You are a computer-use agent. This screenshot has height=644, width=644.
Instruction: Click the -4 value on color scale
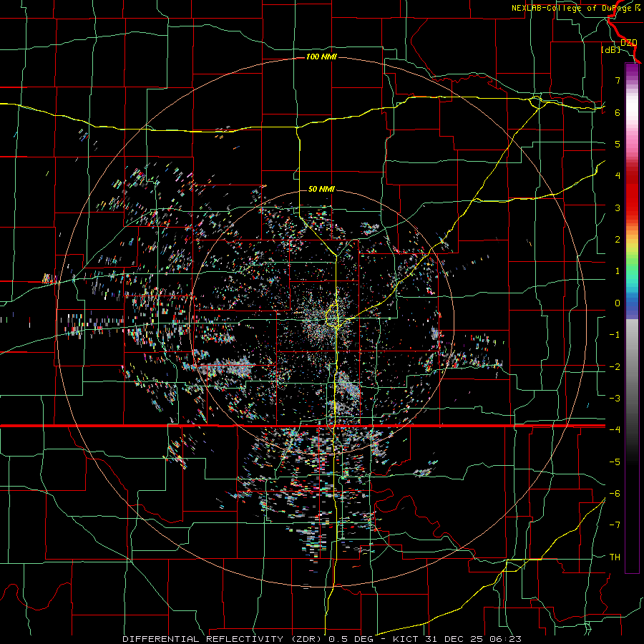(x=615, y=430)
